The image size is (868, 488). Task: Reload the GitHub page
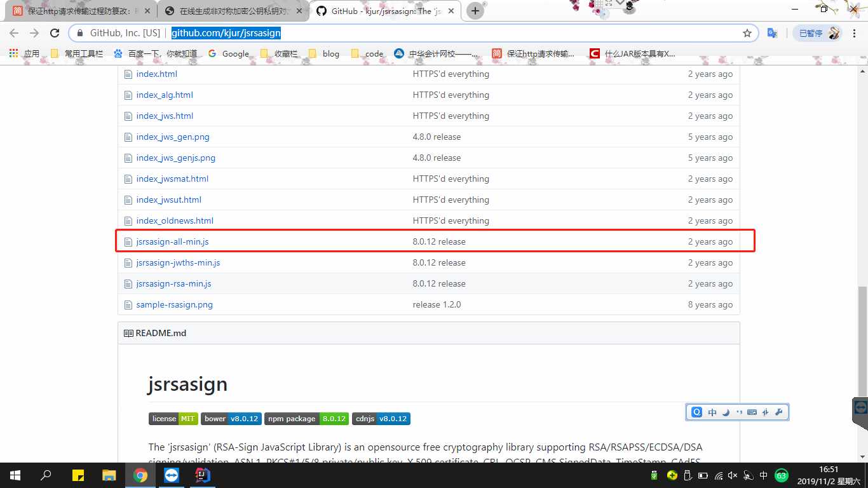[x=55, y=33]
